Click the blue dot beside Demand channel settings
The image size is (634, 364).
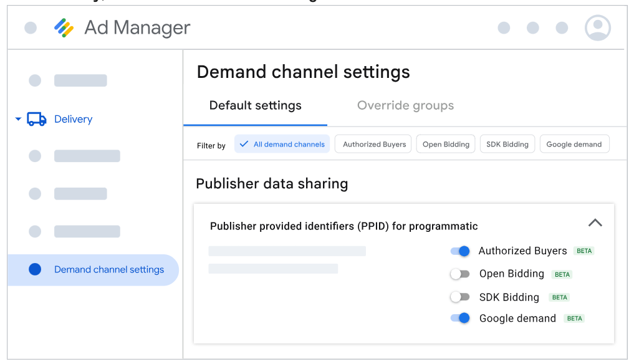tap(35, 269)
